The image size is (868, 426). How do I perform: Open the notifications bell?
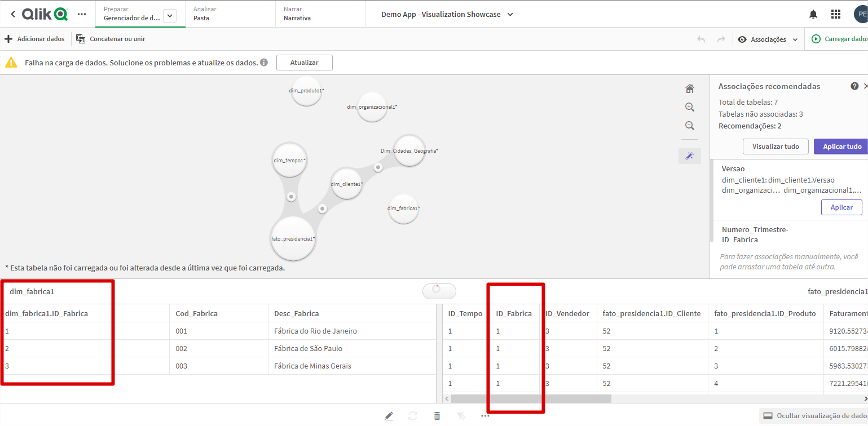[813, 14]
